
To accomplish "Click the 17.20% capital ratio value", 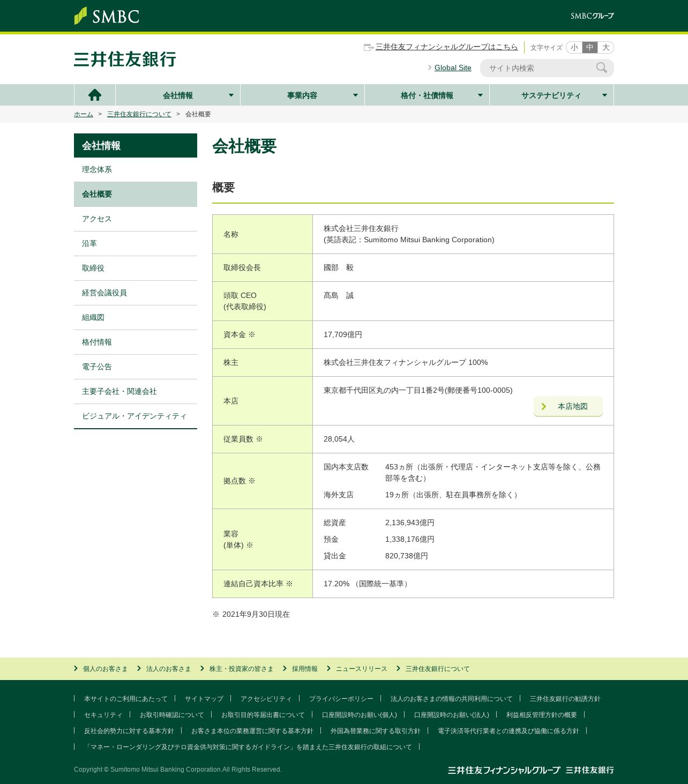I will pyautogui.click(x=336, y=584).
